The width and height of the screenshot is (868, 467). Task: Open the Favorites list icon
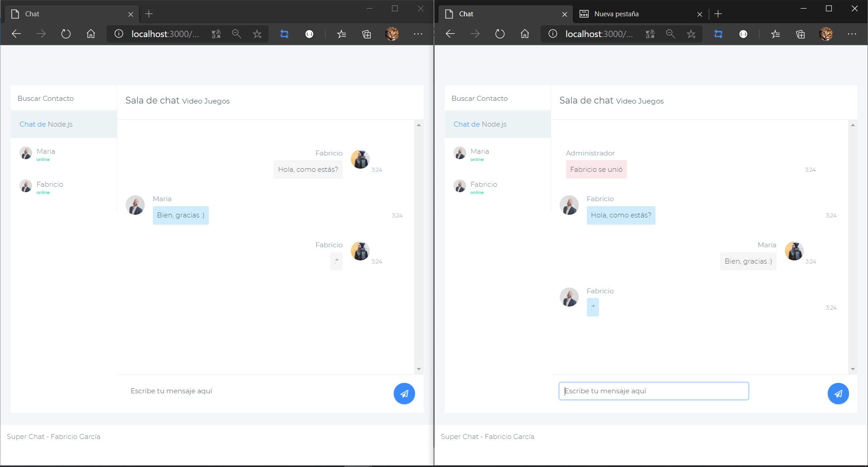(342, 33)
